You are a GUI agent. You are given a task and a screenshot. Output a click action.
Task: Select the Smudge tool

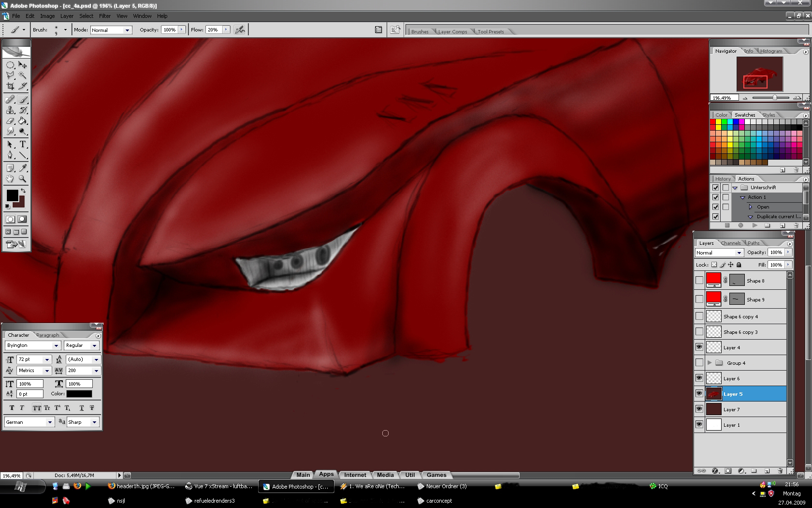[10, 131]
